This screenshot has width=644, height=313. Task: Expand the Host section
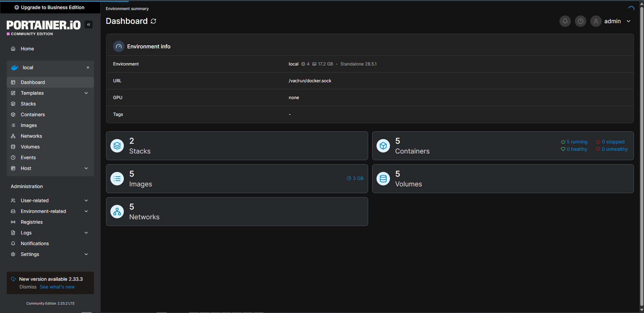point(86,168)
